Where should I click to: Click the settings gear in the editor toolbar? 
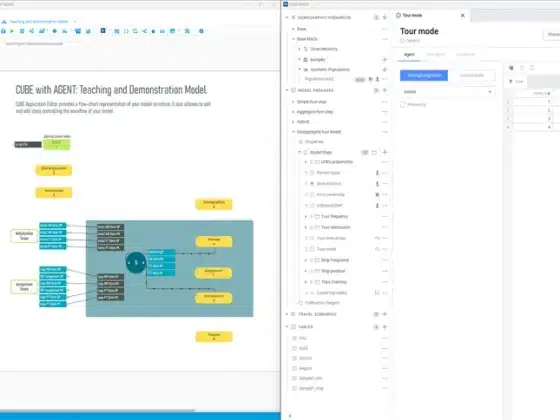(x=201, y=31)
